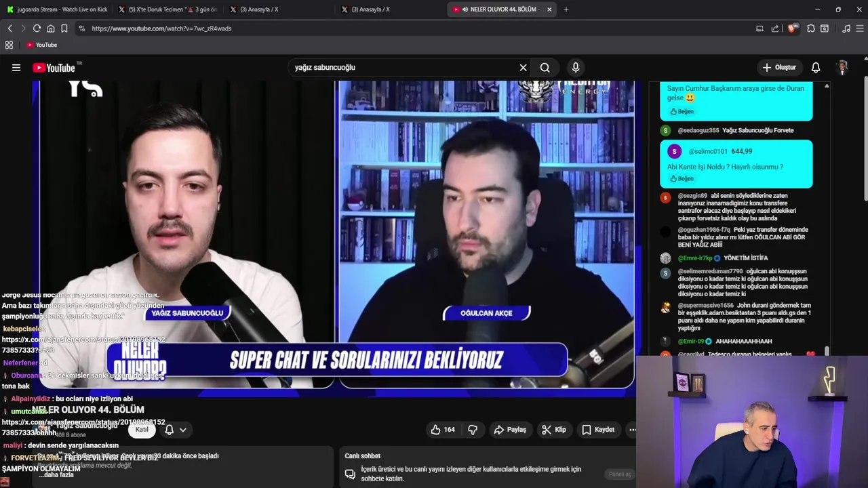868x488 pixels.
Task: Open Brave Shields icon
Action: (791, 28)
